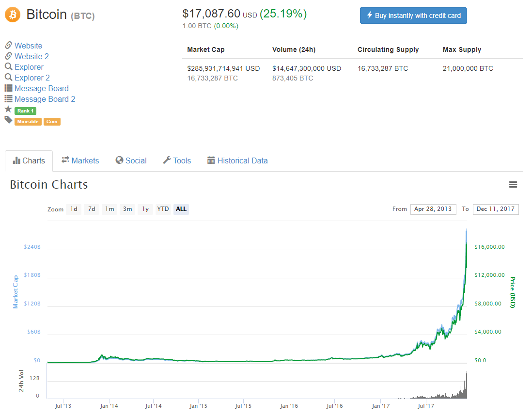
Task: Click the orange Bitcoin logo icon
Action: click(x=13, y=15)
